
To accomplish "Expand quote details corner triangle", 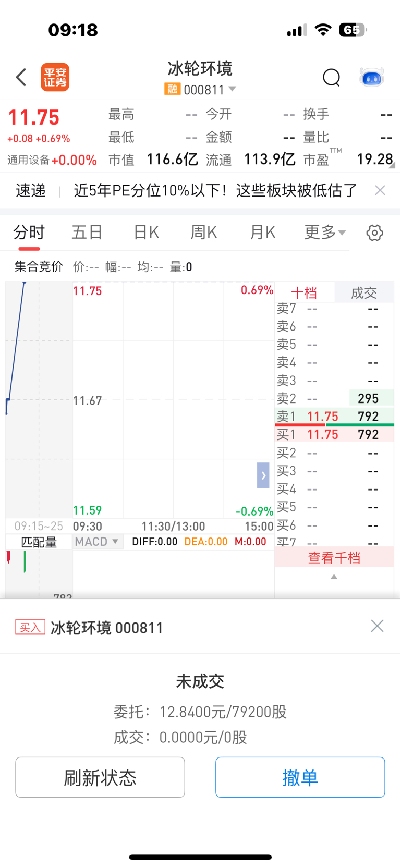I will (392, 165).
